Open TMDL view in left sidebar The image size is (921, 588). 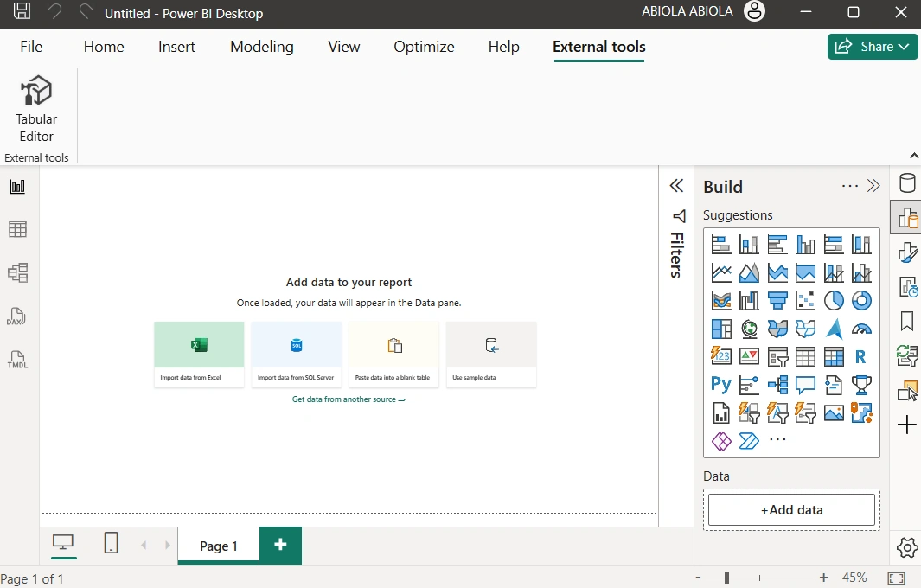point(17,360)
